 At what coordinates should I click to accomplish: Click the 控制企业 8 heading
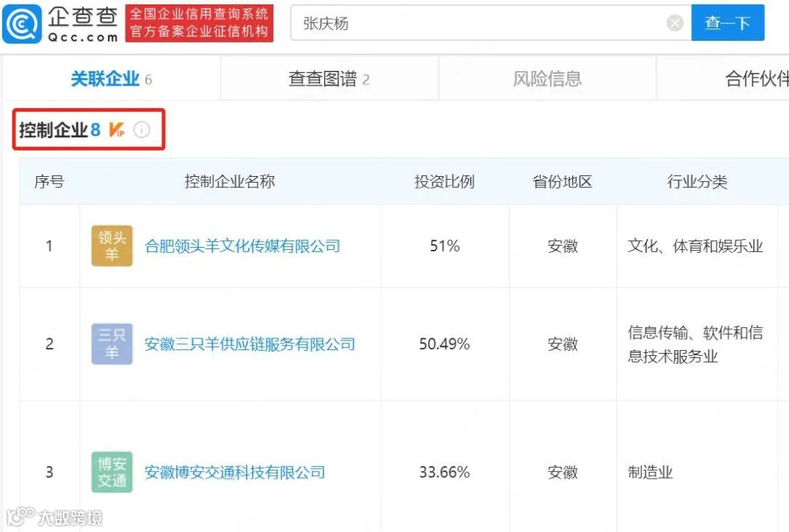click(x=60, y=130)
